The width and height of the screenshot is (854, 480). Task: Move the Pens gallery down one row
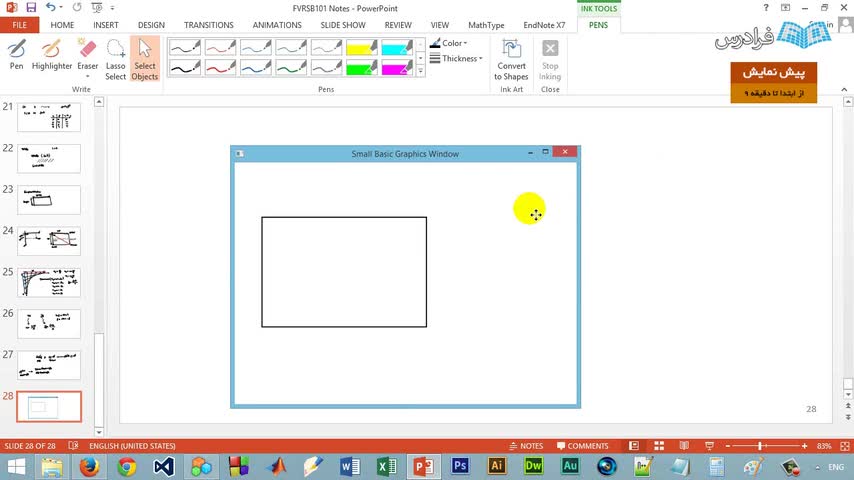420,58
